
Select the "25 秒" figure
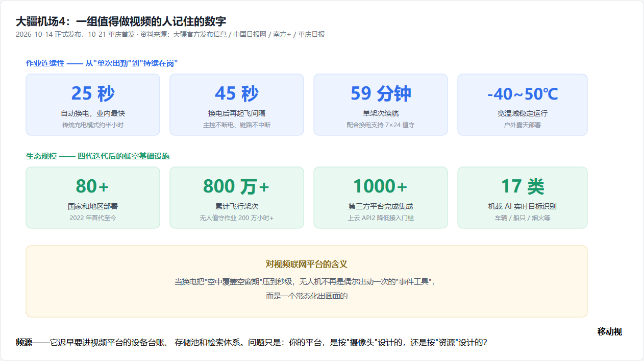tap(93, 93)
